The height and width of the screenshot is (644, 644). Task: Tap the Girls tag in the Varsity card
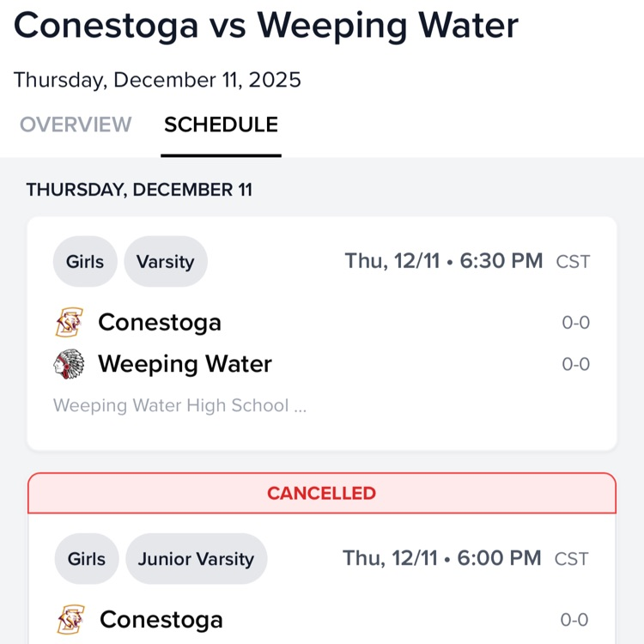(85, 262)
